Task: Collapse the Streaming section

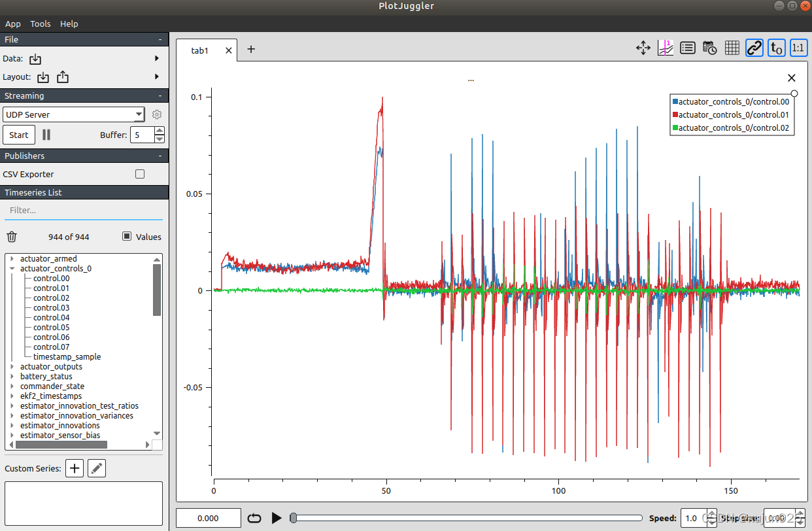Action: [x=160, y=95]
